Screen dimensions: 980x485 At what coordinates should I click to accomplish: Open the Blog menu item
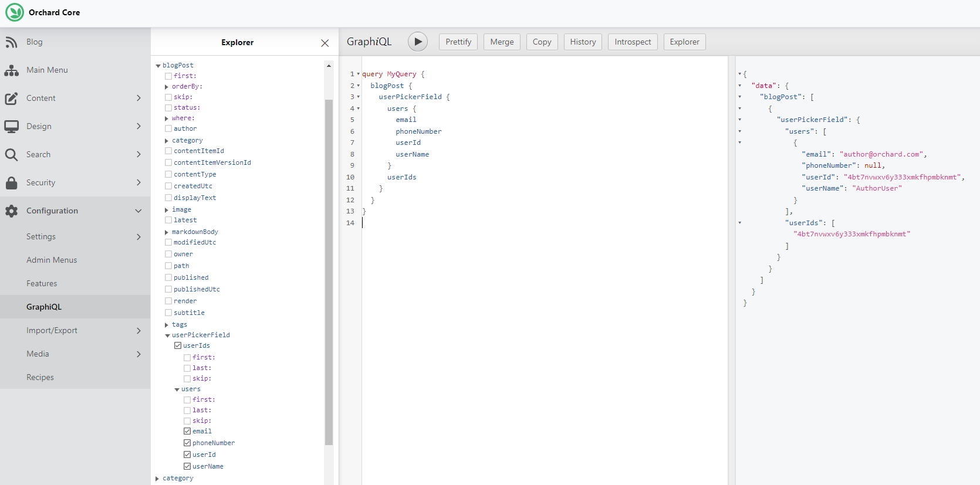[75, 42]
